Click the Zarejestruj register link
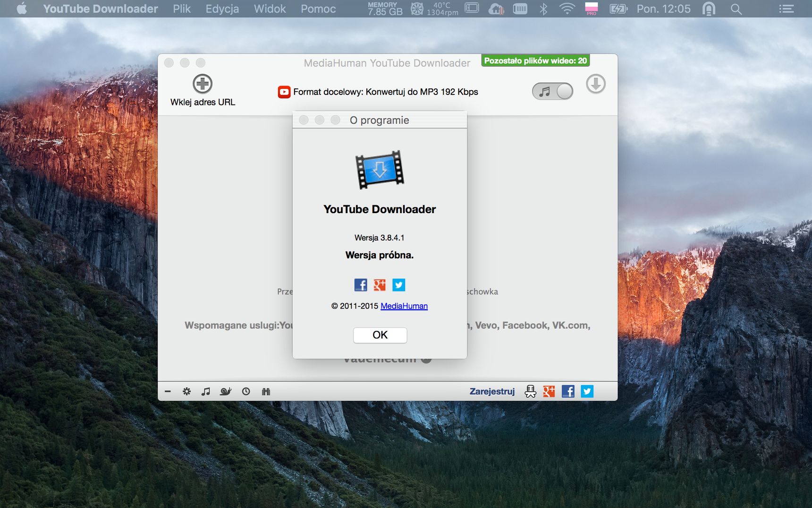The height and width of the screenshot is (508, 812). click(x=492, y=391)
